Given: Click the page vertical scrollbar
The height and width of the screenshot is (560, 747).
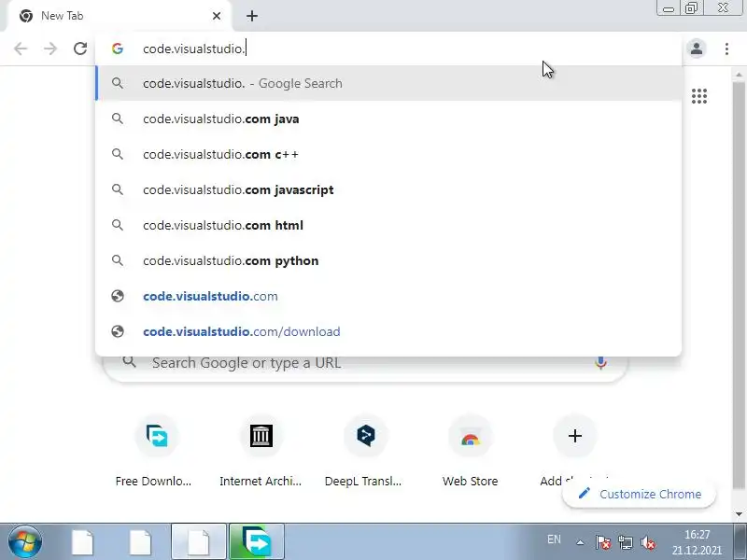Looking at the screenshot, I should tap(739, 285).
